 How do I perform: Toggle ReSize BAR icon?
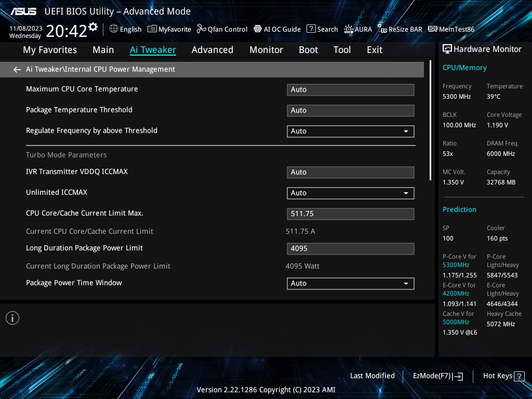pyautogui.click(x=382, y=29)
